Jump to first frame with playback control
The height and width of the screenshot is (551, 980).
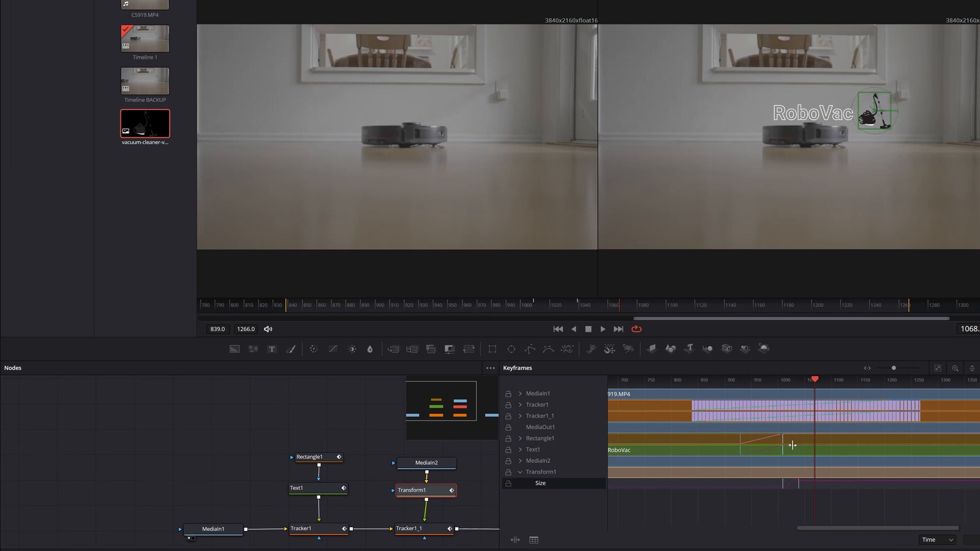pos(558,329)
